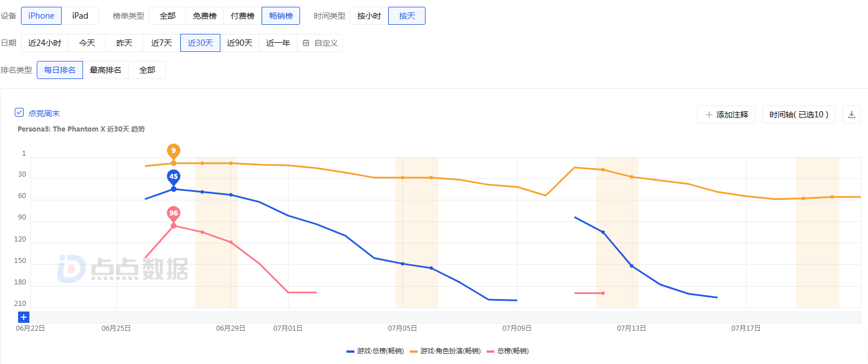This screenshot has width=868, height=364.
Task: Click the pink rank 96 marker pin
Action: coord(173,213)
